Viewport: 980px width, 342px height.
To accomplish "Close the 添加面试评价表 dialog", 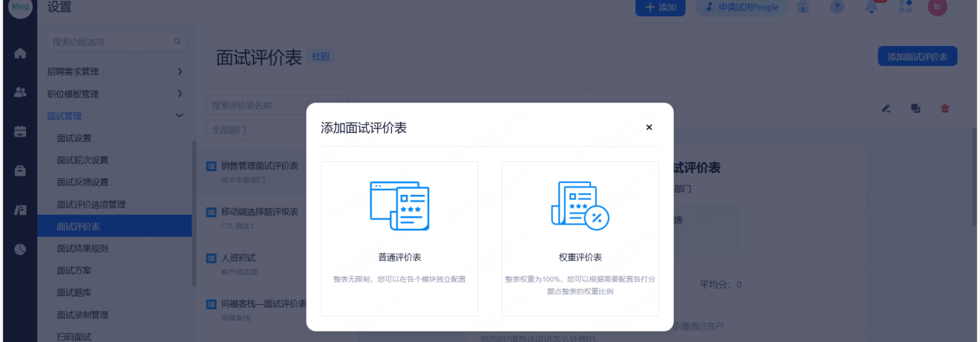I will point(649,127).
